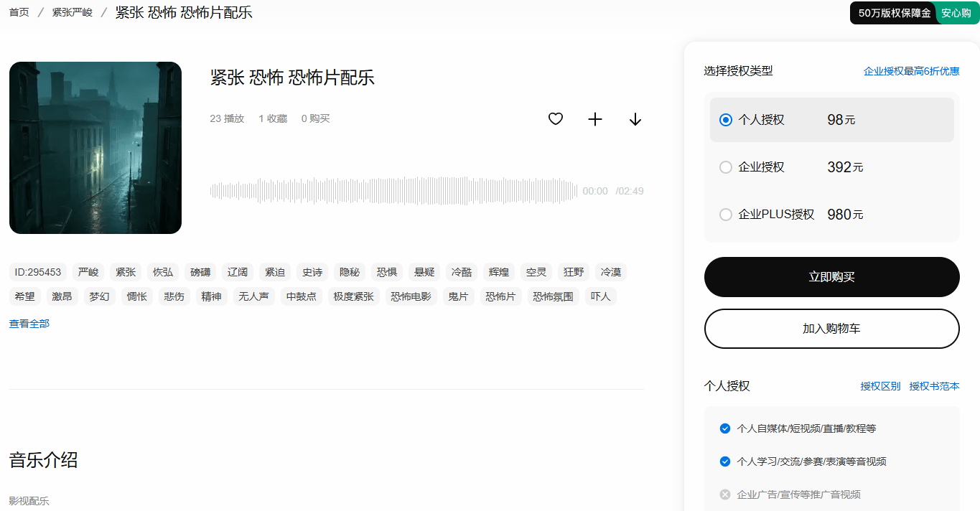Click the standalone 紧张 tag chip

pos(126,272)
